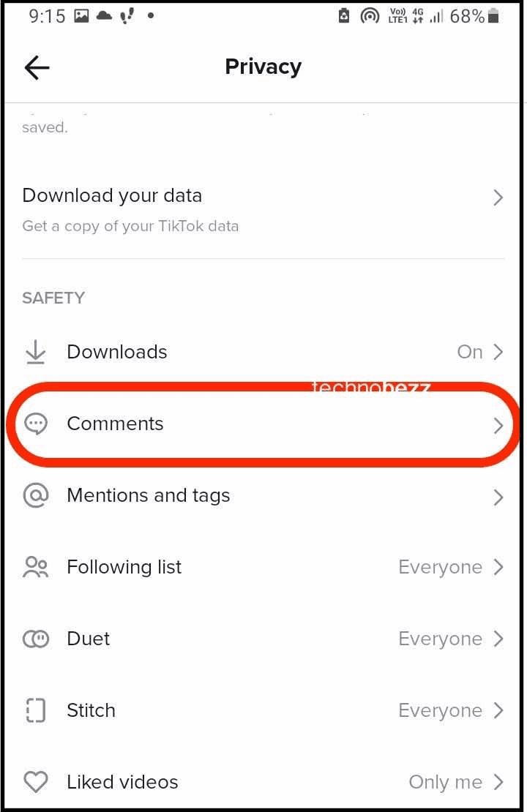Tap the Stitch bracket icon
The width and height of the screenshot is (527, 812).
tap(35, 710)
